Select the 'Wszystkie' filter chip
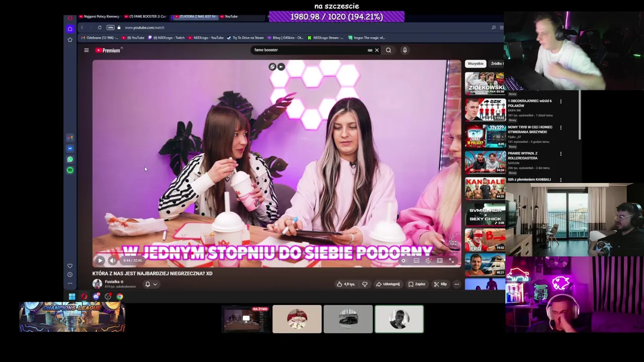The width and height of the screenshot is (644, 362). click(x=475, y=64)
